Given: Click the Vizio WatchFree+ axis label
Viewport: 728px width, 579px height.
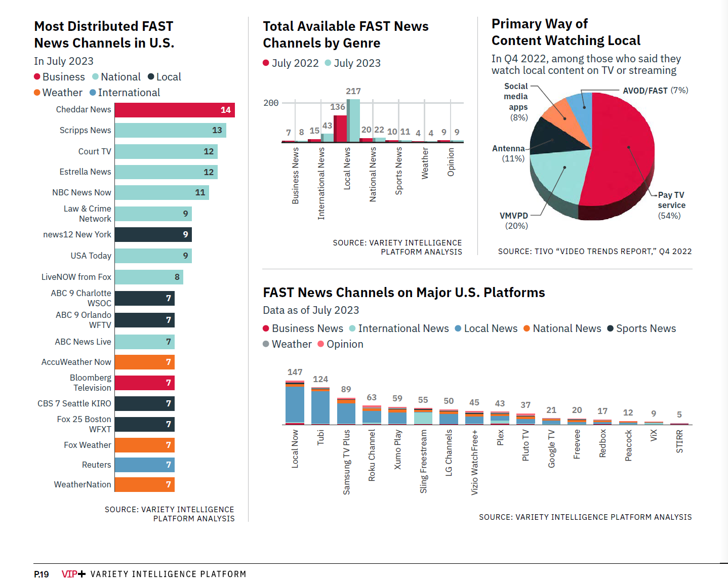Looking at the screenshot, I should (x=474, y=462).
